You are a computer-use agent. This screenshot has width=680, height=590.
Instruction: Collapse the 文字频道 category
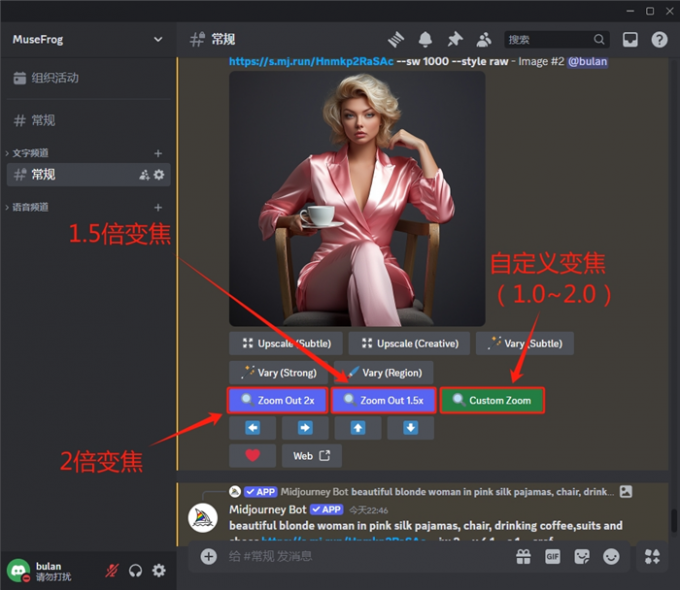click(27, 153)
